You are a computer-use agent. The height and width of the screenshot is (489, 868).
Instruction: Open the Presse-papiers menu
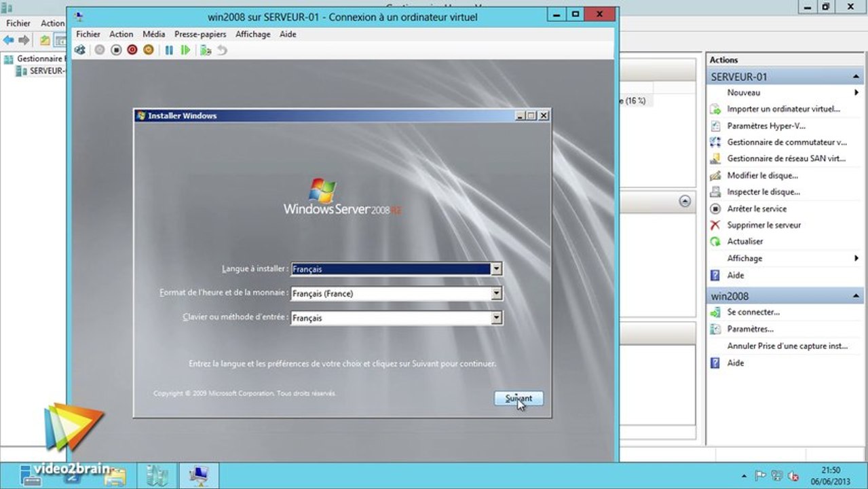point(200,34)
